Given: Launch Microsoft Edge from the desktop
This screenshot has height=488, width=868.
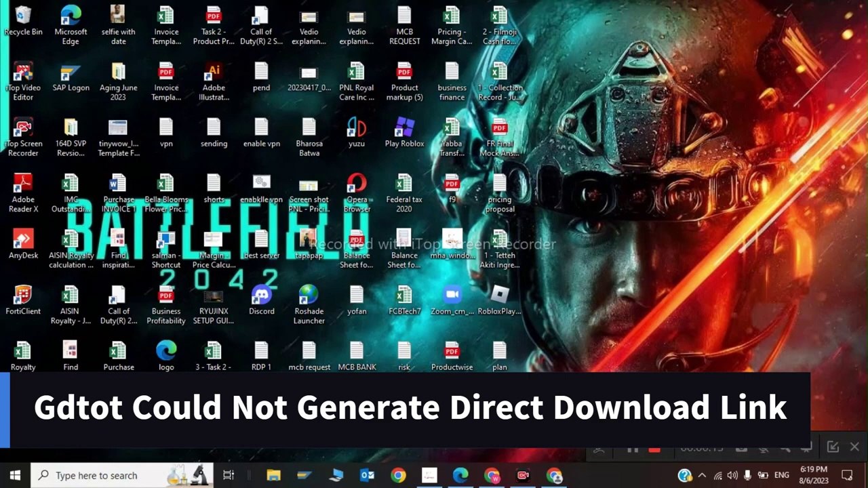Looking at the screenshot, I should pos(71,25).
